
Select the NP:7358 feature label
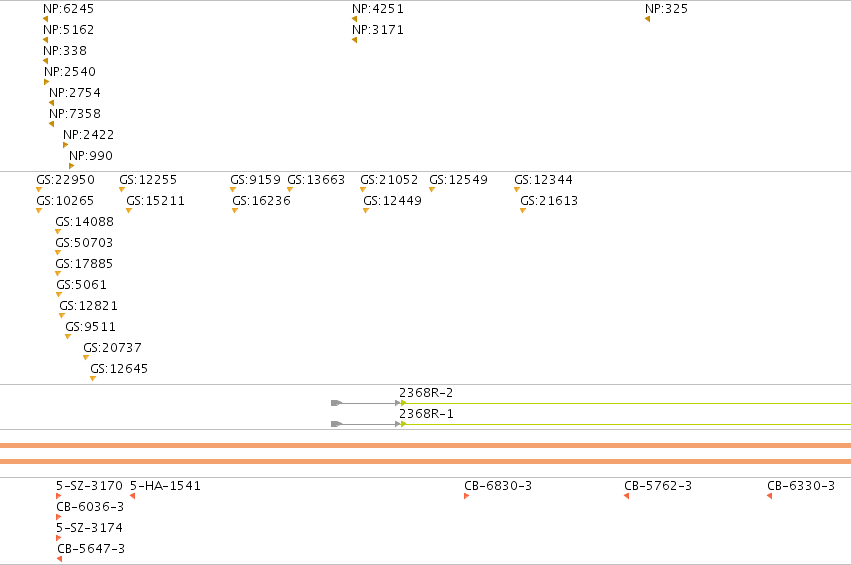tap(75, 114)
